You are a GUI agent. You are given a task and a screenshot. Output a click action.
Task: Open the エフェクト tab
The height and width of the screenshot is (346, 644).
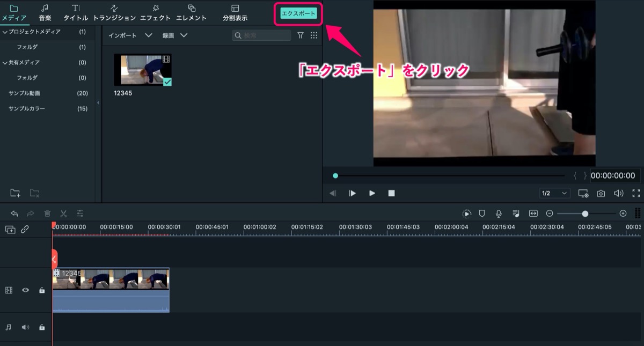tap(155, 13)
